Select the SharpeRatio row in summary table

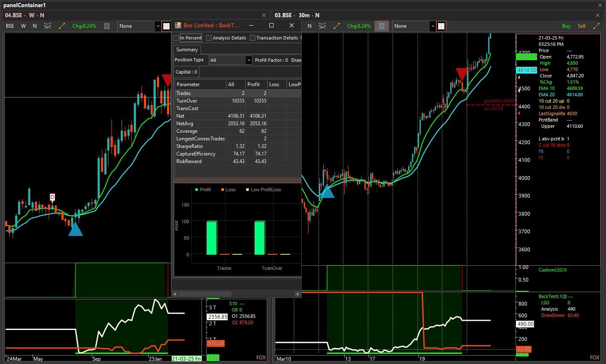tap(238, 146)
